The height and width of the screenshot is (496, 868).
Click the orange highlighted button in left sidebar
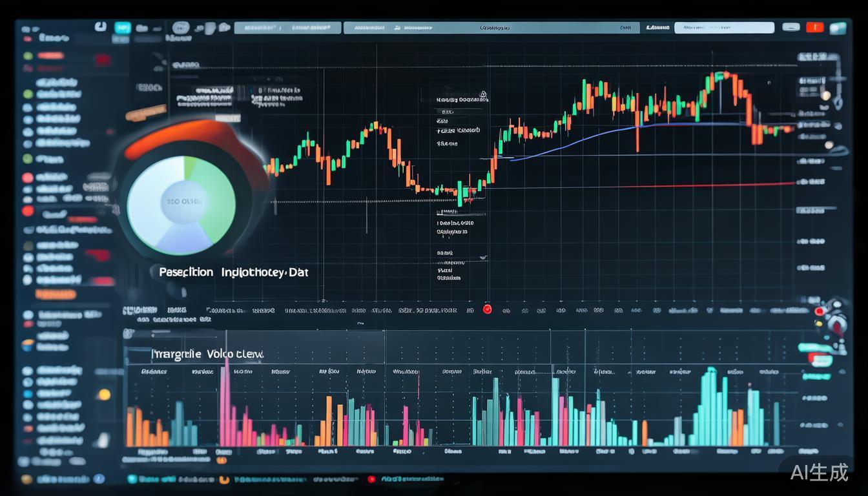(x=56, y=294)
